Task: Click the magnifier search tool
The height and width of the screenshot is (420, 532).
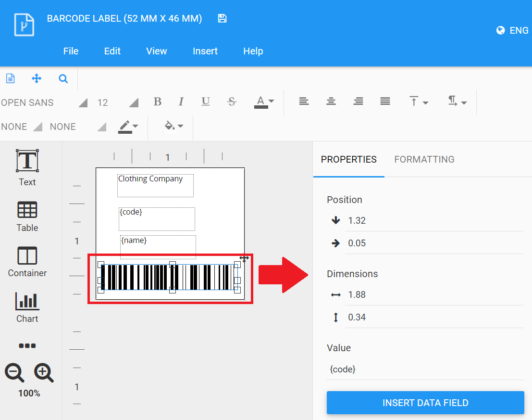Action: [x=63, y=79]
